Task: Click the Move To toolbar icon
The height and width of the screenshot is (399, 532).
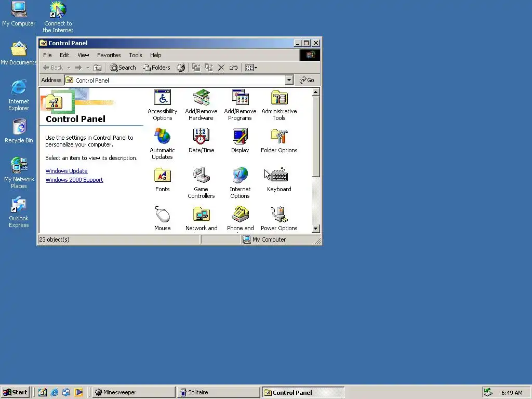Action: tap(196, 68)
